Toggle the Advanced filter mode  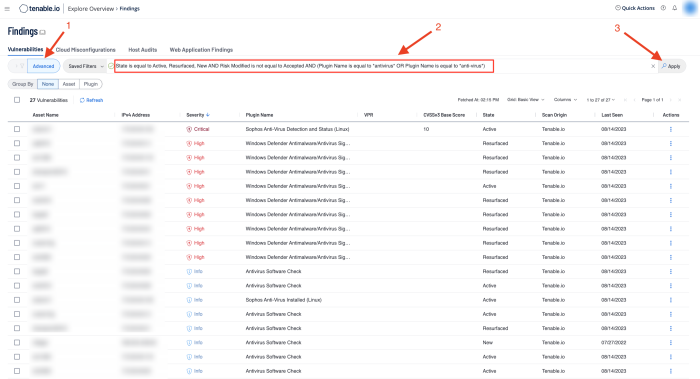tap(43, 66)
